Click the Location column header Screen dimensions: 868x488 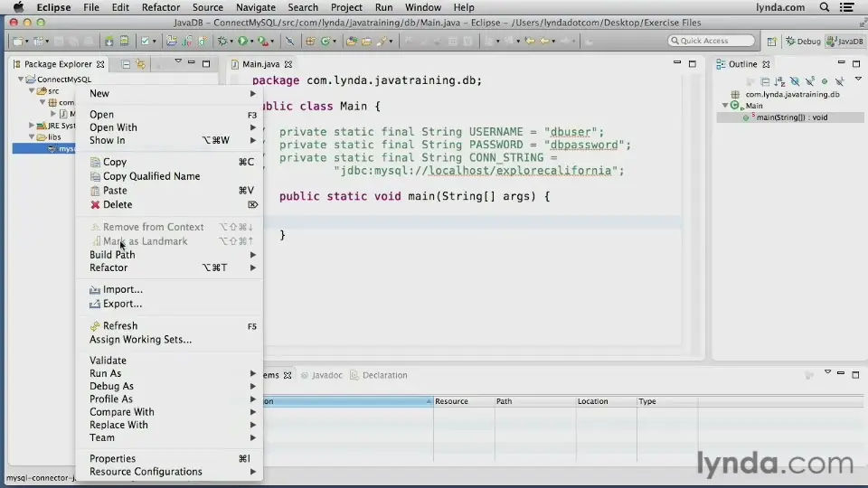(606, 401)
